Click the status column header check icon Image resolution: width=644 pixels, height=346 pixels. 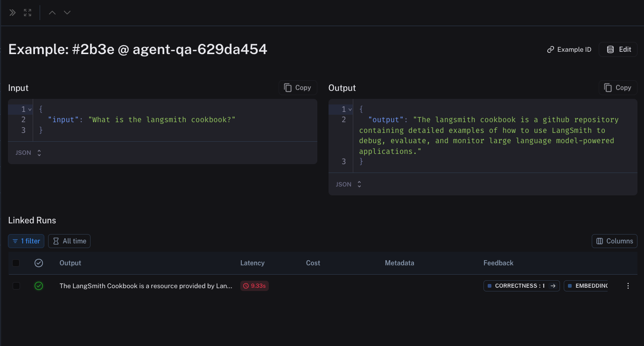coord(39,263)
